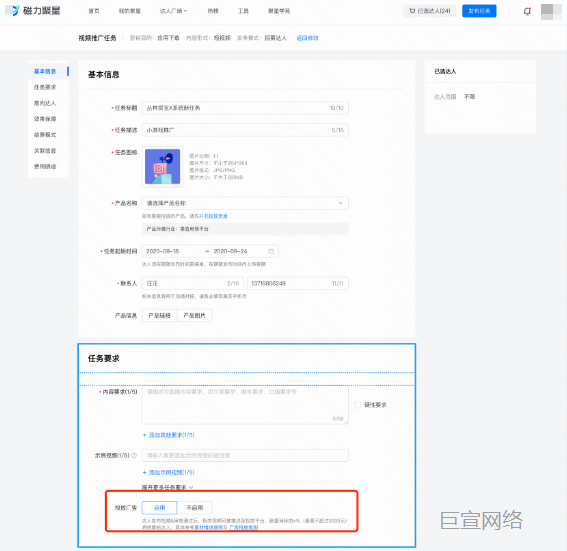Click the 任务描述 input field
The height and width of the screenshot is (551, 567).
[x=245, y=130]
